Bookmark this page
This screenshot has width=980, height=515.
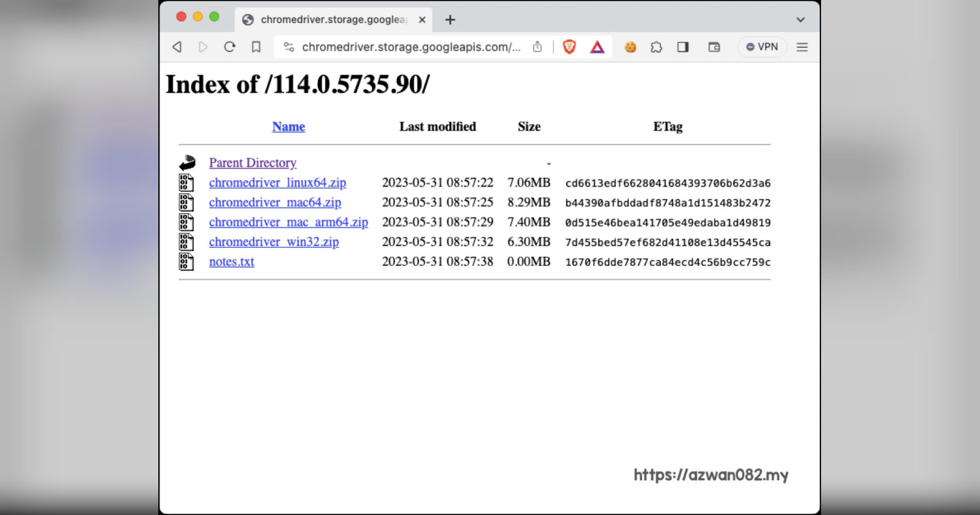pos(256,47)
